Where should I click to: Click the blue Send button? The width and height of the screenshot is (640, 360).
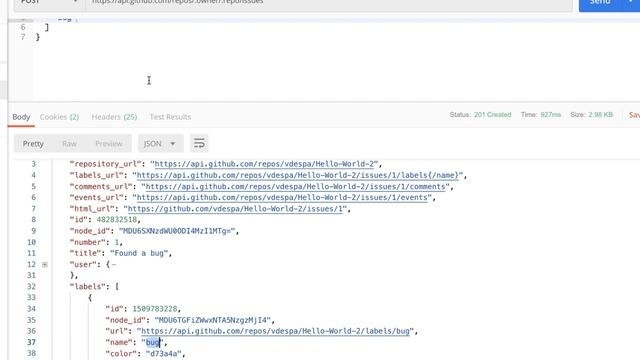click(600, 3)
